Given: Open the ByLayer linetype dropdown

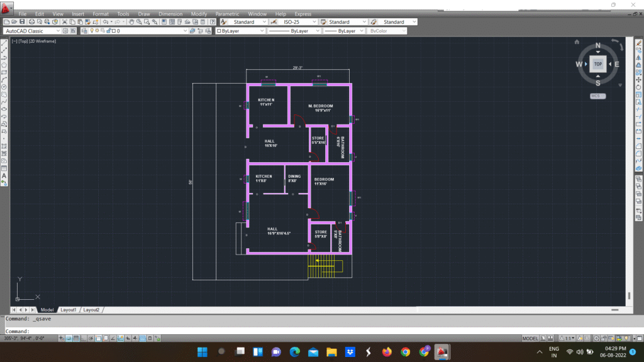Looking at the screenshot, I should click(x=294, y=31).
